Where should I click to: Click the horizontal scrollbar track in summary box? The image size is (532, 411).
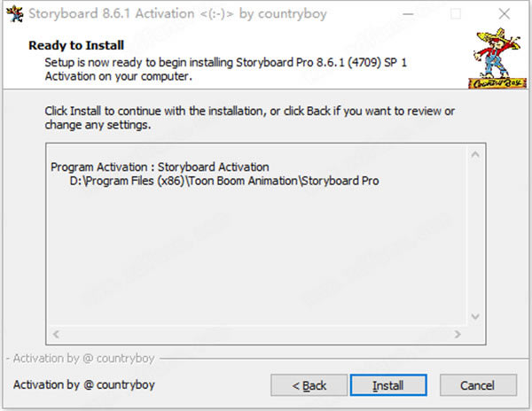(x=257, y=334)
